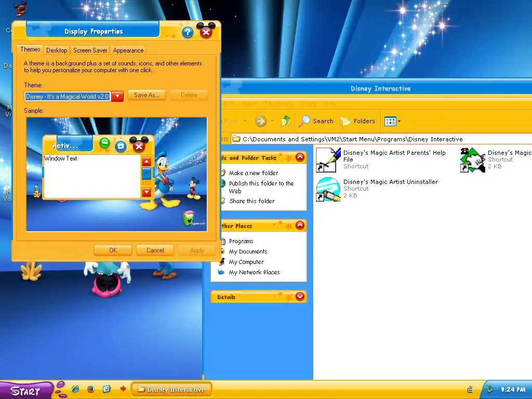Open the Favorites menu in the Explorer window
532x399 pixels.
(x=278, y=103)
